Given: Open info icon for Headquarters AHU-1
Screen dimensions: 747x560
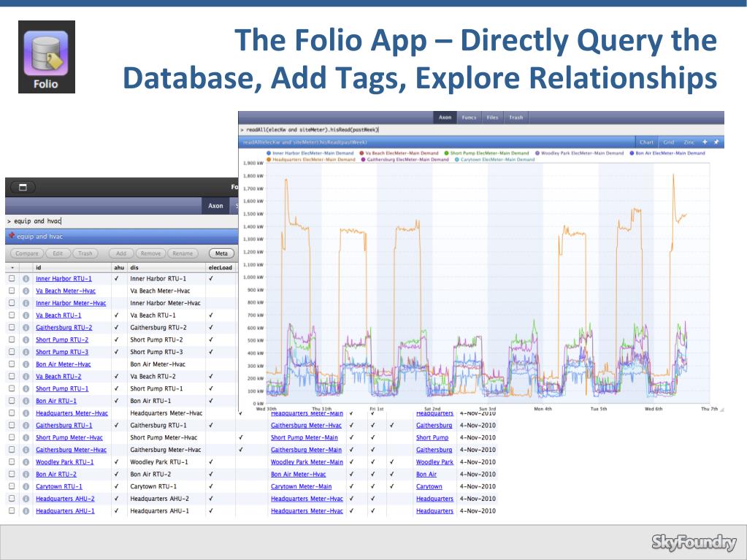Looking at the screenshot, I should [x=26, y=511].
